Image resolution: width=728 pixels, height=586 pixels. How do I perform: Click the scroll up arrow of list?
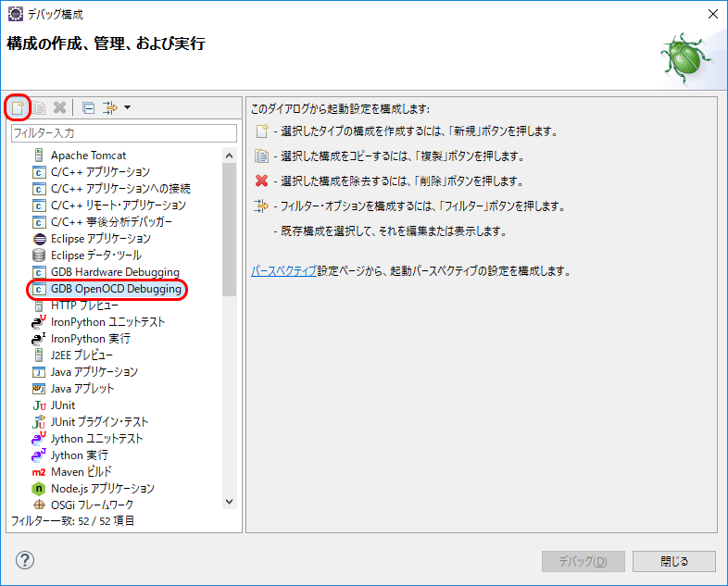coord(229,156)
